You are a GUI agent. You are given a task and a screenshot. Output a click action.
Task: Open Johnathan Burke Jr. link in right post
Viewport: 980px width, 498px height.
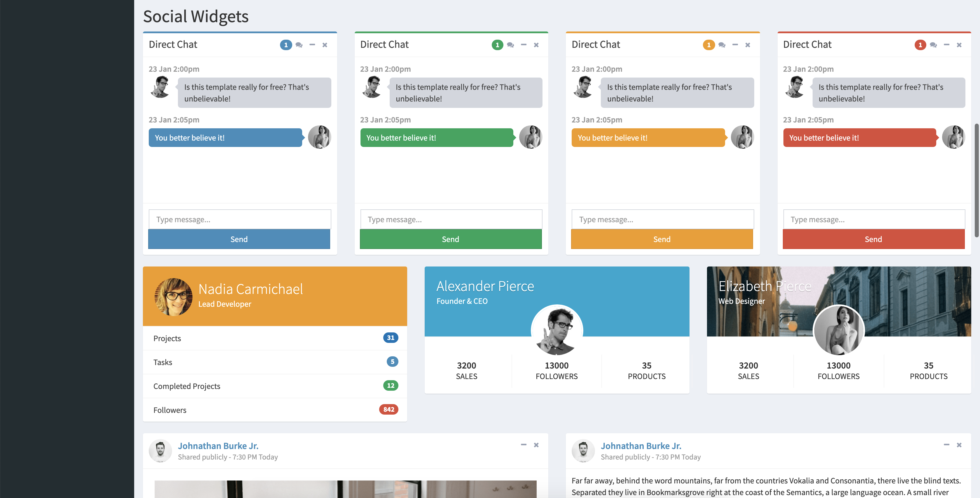(x=641, y=446)
